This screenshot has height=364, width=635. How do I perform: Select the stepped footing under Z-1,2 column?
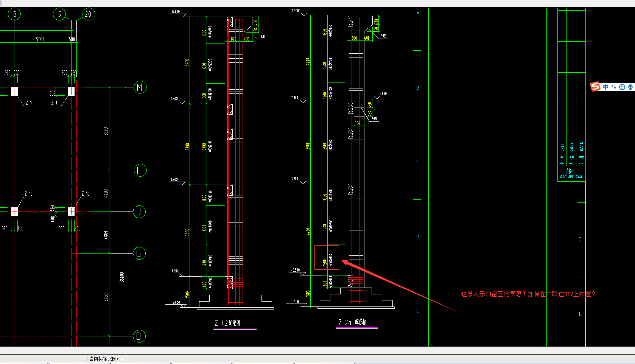click(x=235, y=299)
